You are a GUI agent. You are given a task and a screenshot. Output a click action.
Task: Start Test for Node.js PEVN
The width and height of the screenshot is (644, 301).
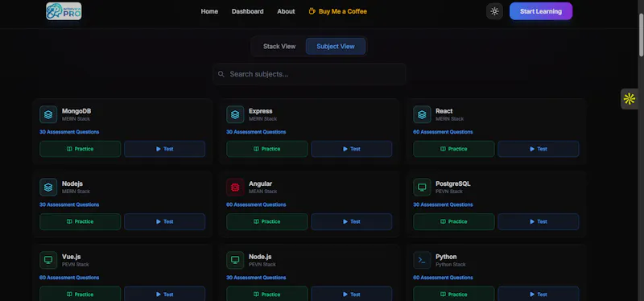[352, 294]
